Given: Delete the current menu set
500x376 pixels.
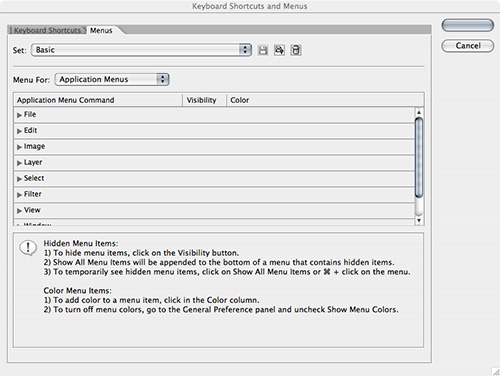Looking at the screenshot, I should click(x=296, y=50).
